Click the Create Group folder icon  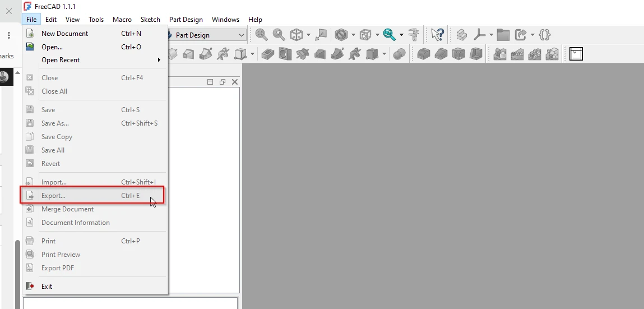(x=503, y=35)
